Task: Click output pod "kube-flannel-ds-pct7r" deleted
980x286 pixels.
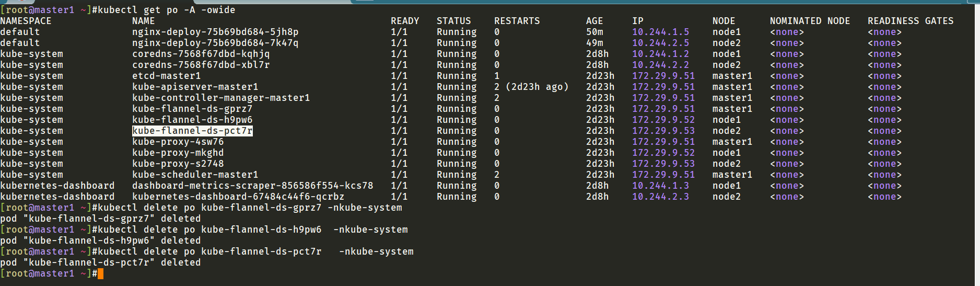Action: (x=100, y=262)
